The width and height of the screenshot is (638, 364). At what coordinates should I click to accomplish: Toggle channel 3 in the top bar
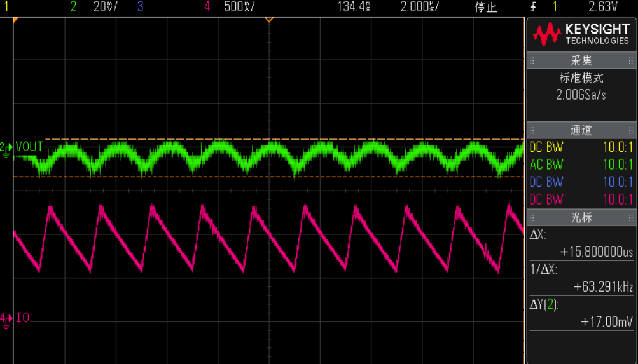coord(140,7)
